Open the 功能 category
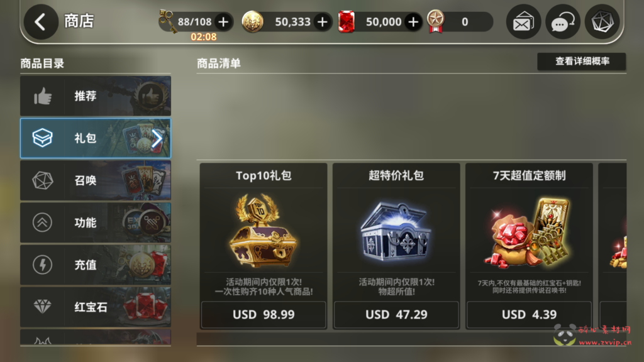The image size is (644, 362). 96,223
